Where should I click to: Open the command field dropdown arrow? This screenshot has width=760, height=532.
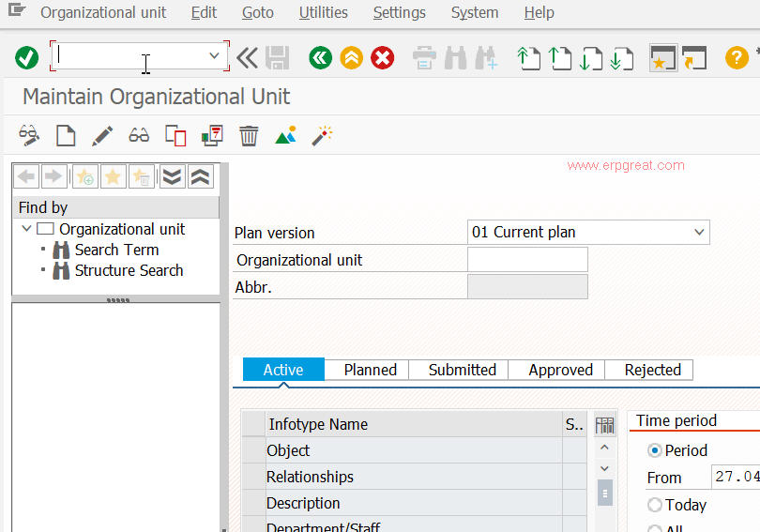[x=214, y=55]
